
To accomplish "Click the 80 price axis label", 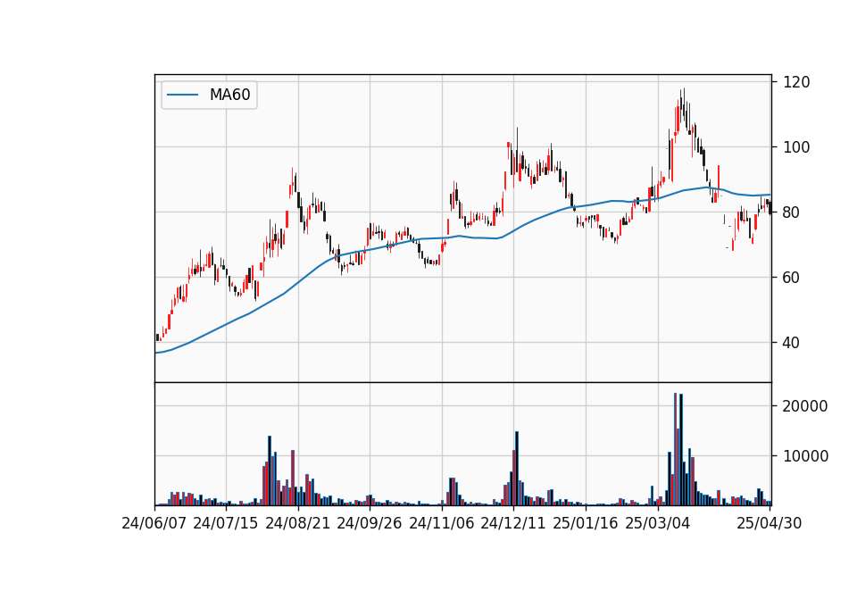I will [x=792, y=212].
